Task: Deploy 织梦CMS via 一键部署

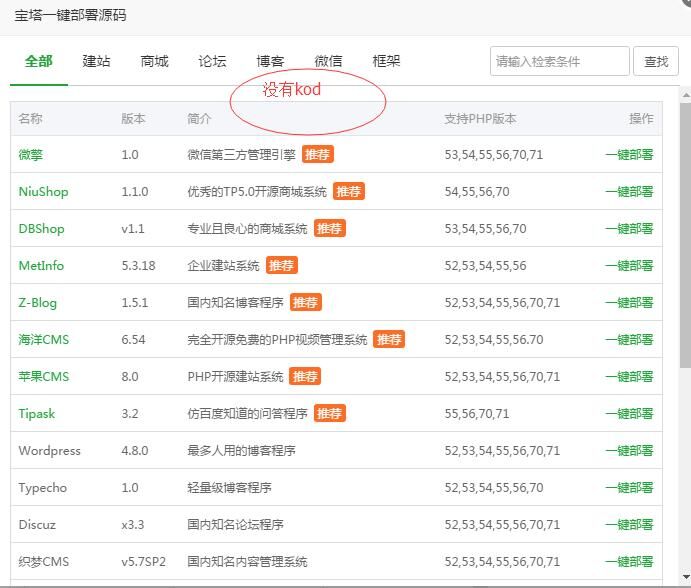Action: [629, 562]
